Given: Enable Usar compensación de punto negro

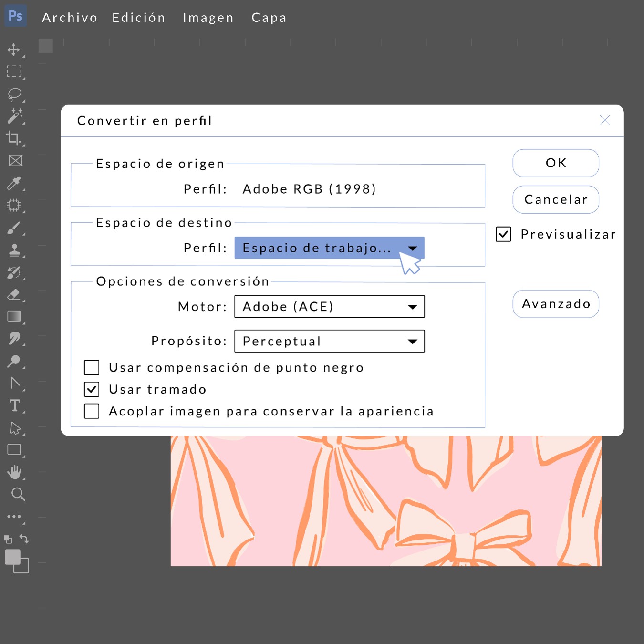Looking at the screenshot, I should tap(92, 368).
